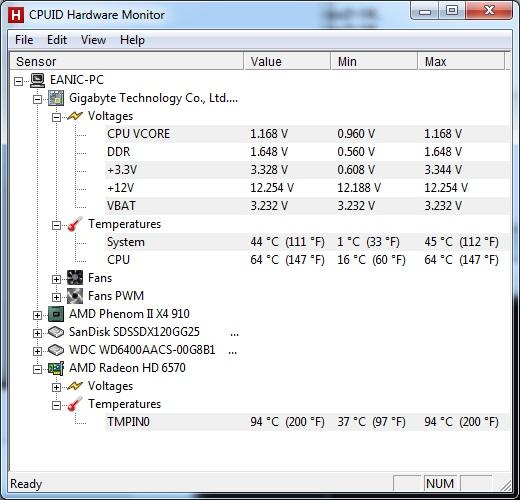Click the motherboard Temperatures thermometer icon

coord(75,224)
